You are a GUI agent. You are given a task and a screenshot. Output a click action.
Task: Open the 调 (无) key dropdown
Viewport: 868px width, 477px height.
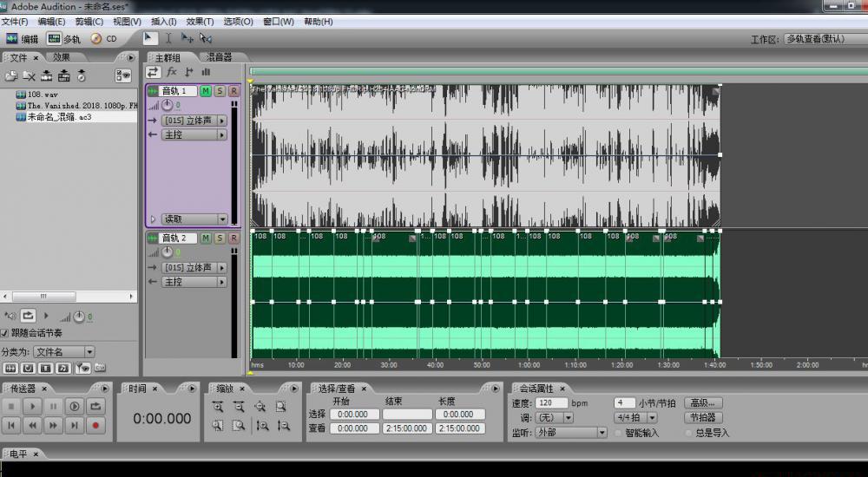pos(554,418)
